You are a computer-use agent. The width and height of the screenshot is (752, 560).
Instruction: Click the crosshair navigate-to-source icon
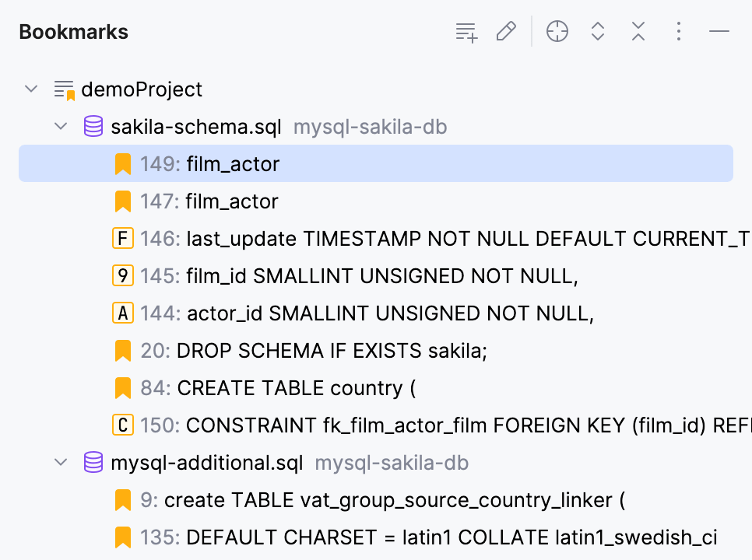[557, 31]
